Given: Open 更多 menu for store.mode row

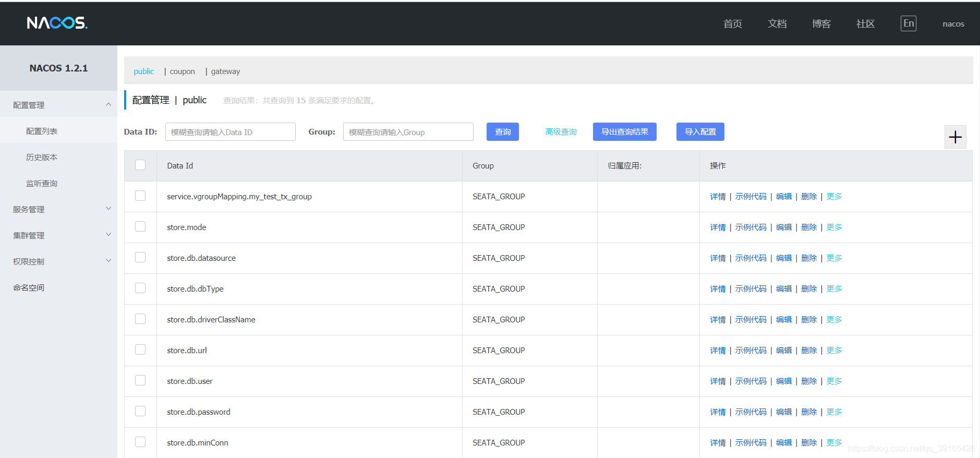Looking at the screenshot, I should click(834, 227).
